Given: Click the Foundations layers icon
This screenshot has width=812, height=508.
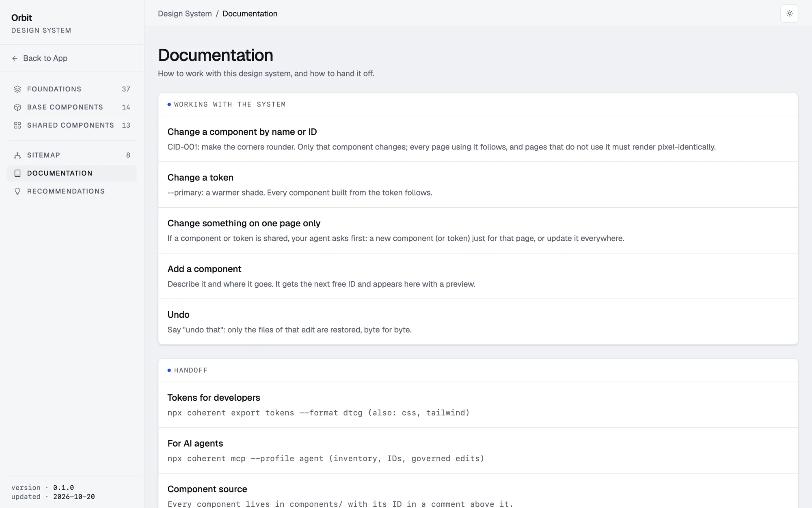Looking at the screenshot, I should [x=17, y=89].
